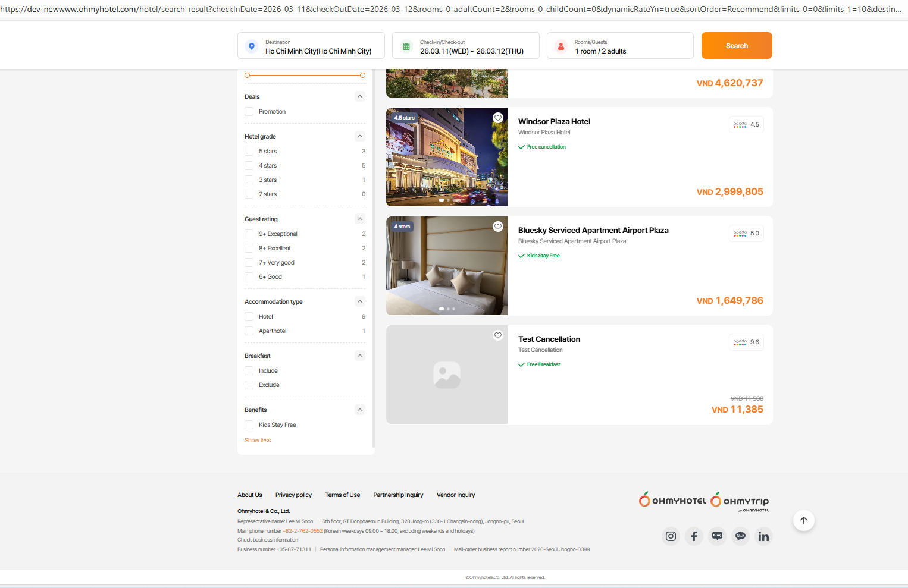The image size is (908, 588).
Task: Click the orange Search button
Action: 737,46
